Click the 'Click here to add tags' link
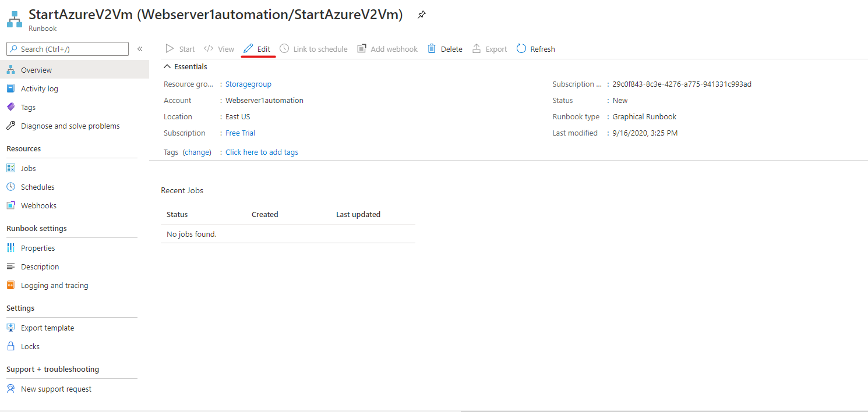The image size is (868, 412). pyautogui.click(x=262, y=152)
